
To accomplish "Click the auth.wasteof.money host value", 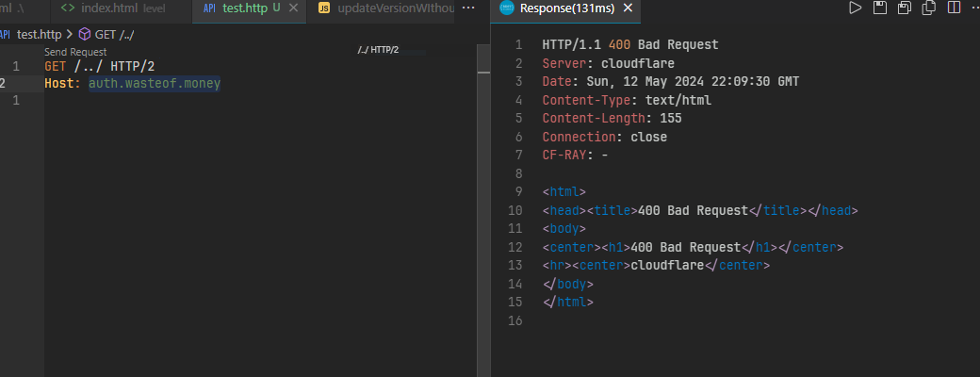I will click(155, 84).
